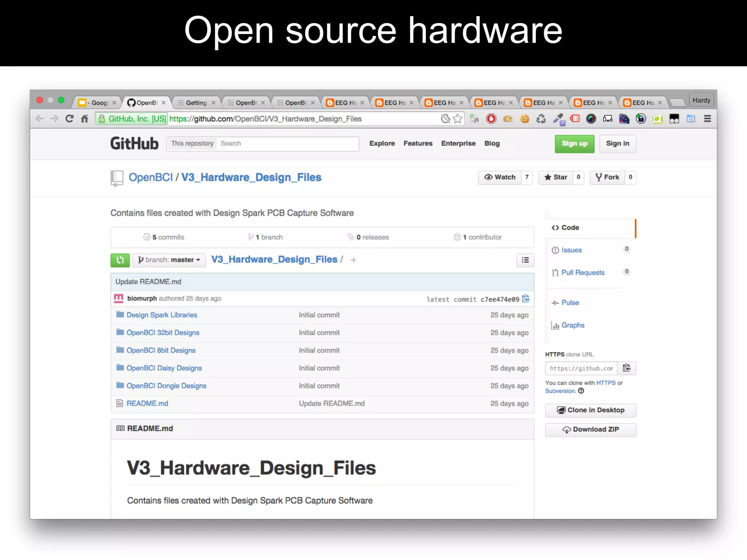The width and height of the screenshot is (747, 560).
Task: Bookmark the page with the star icon
Action: click(457, 119)
